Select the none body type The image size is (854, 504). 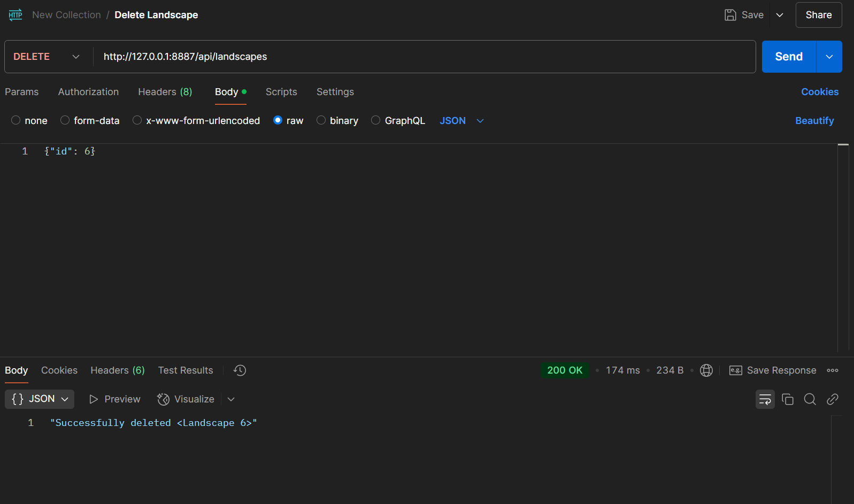(x=16, y=120)
